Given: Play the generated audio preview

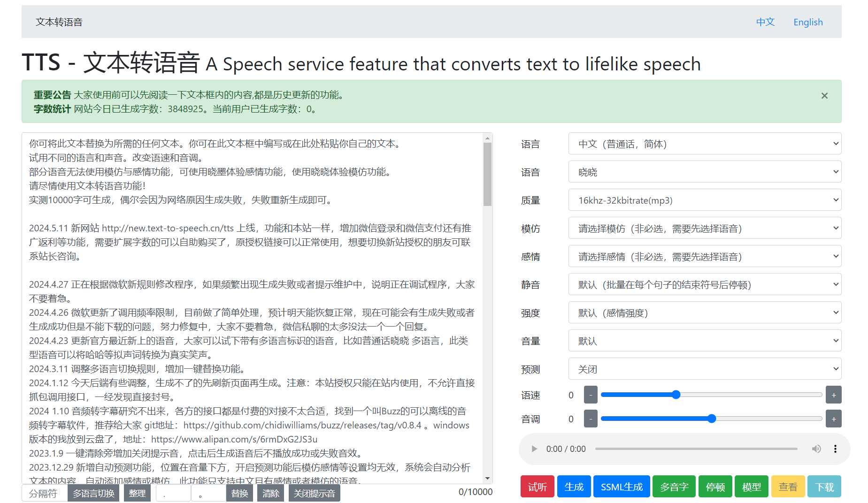Looking at the screenshot, I should pos(534,449).
